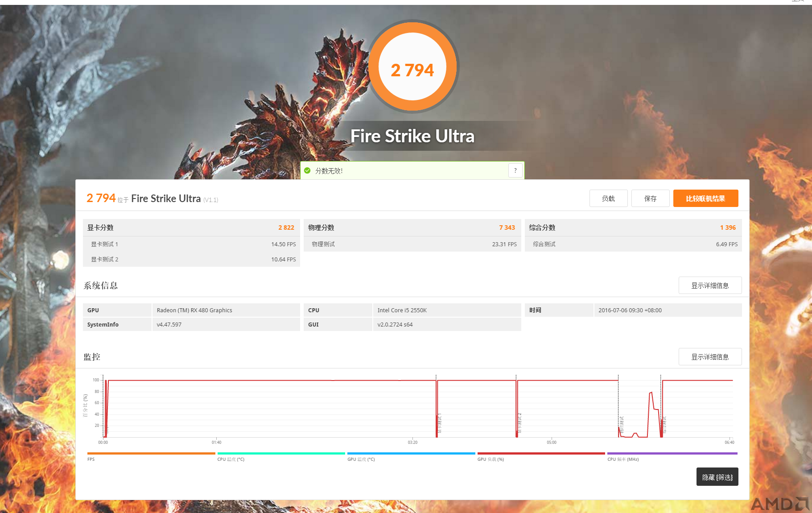
Task: Click the Intel Core i5 2550K value
Action: click(x=402, y=310)
